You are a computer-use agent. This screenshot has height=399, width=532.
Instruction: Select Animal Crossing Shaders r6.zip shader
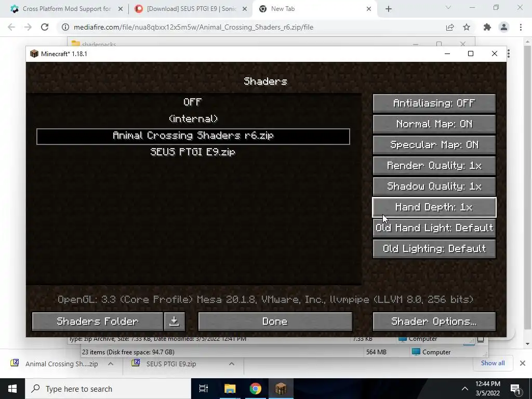193,137
